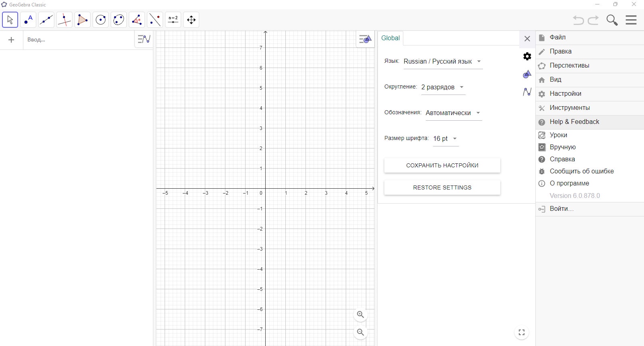
Task: Select the Ellipse tool
Action: [x=119, y=20]
